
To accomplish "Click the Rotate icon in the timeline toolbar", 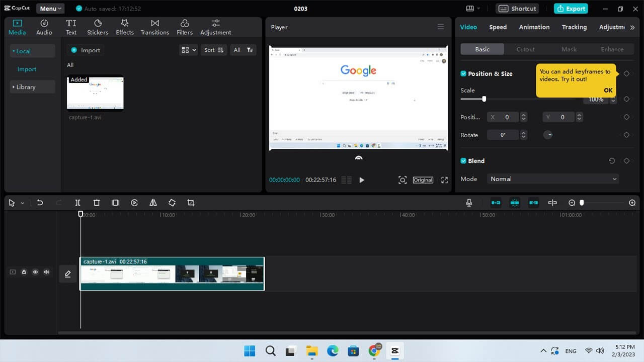I will point(172,203).
